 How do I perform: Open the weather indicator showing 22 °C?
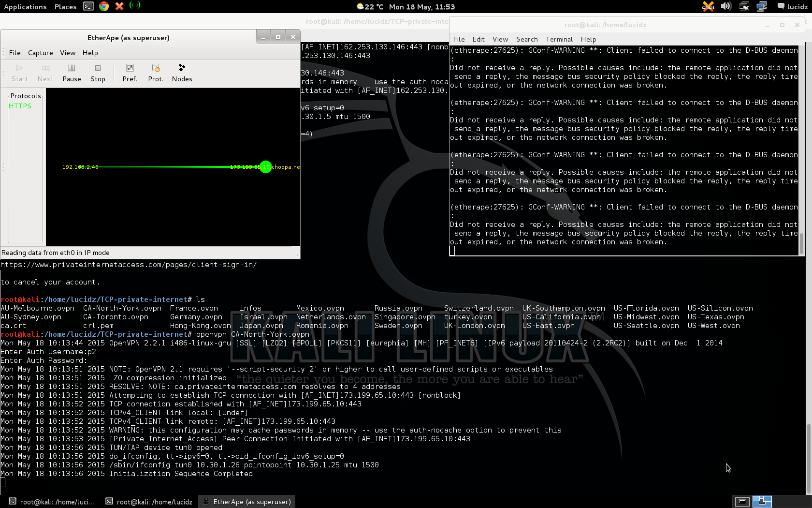[370, 7]
